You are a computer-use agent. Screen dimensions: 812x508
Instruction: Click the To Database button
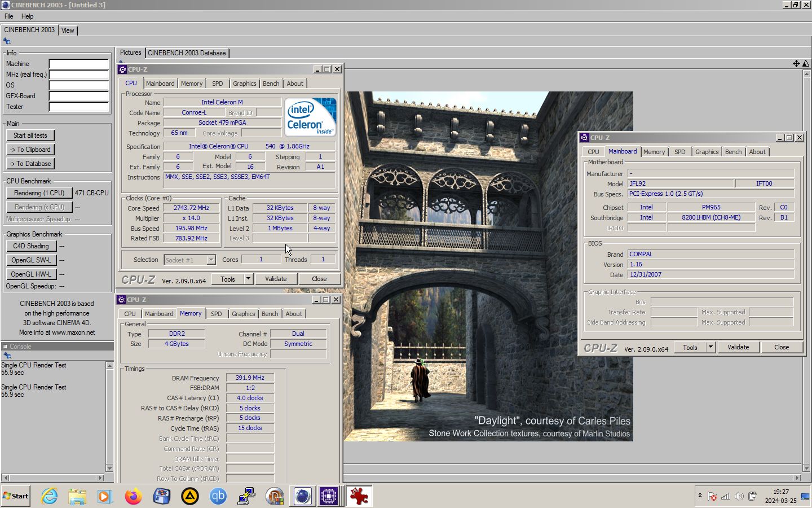coord(30,164)
